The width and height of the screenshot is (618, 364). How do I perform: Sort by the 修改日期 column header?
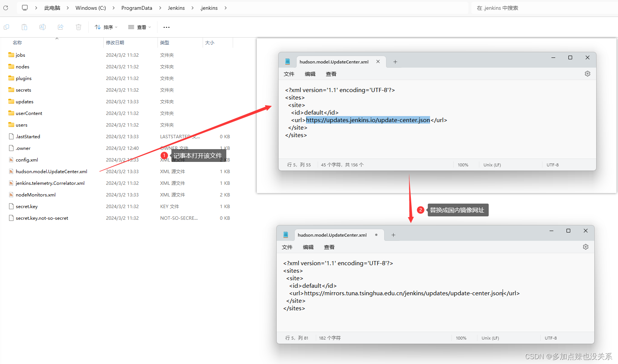115,43
